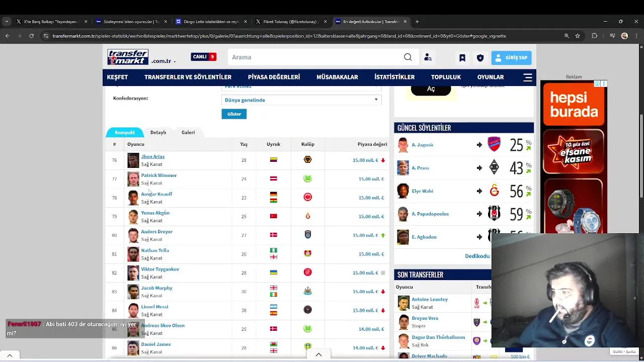
Task: Open PİYASA DEĞERLERİ menu
Action: coord(274,77)
